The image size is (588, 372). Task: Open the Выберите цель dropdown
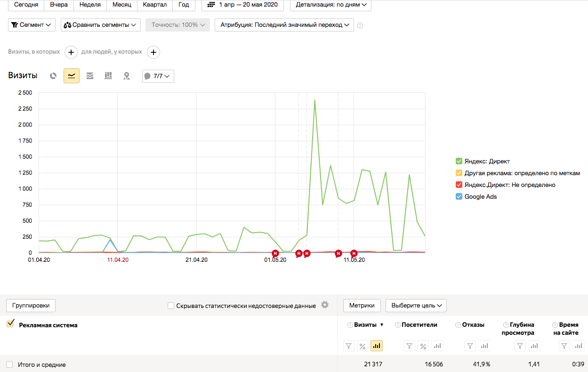[x=416, y=306]
